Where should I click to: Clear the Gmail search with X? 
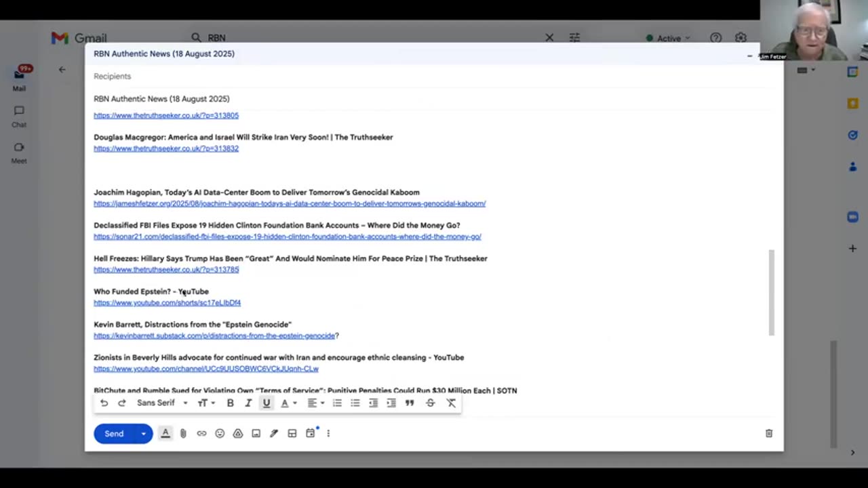pos(549,38)
